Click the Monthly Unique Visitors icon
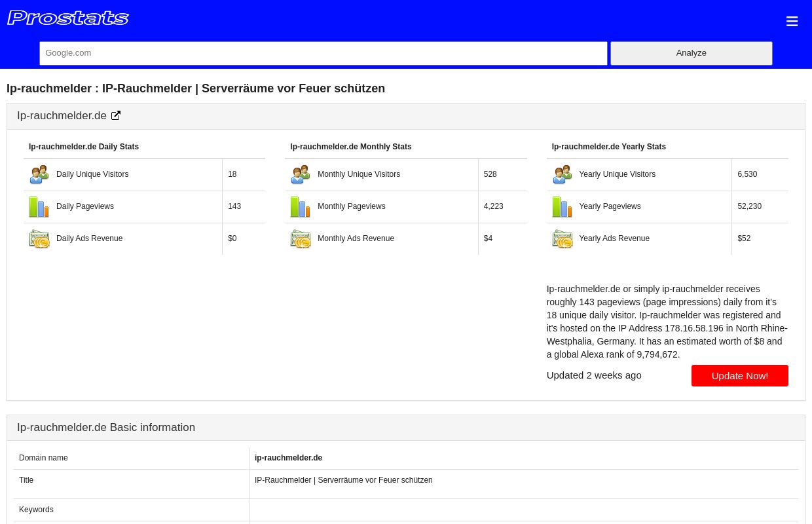 301,174
